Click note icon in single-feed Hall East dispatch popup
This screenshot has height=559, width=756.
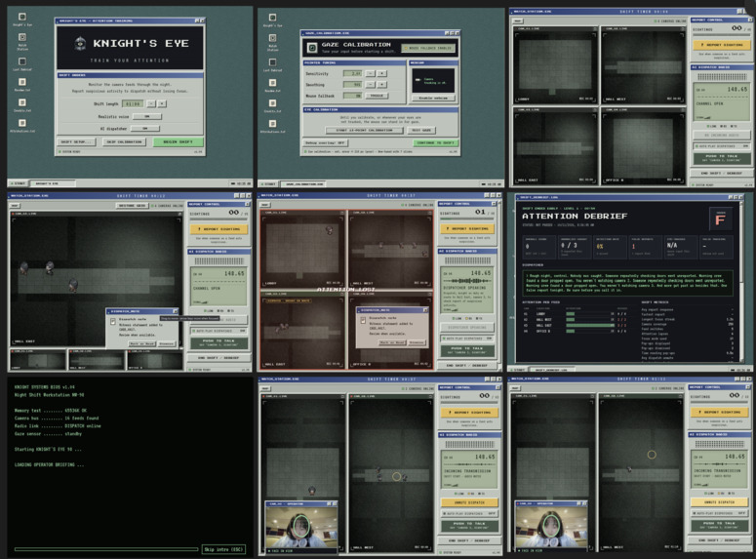113,321
